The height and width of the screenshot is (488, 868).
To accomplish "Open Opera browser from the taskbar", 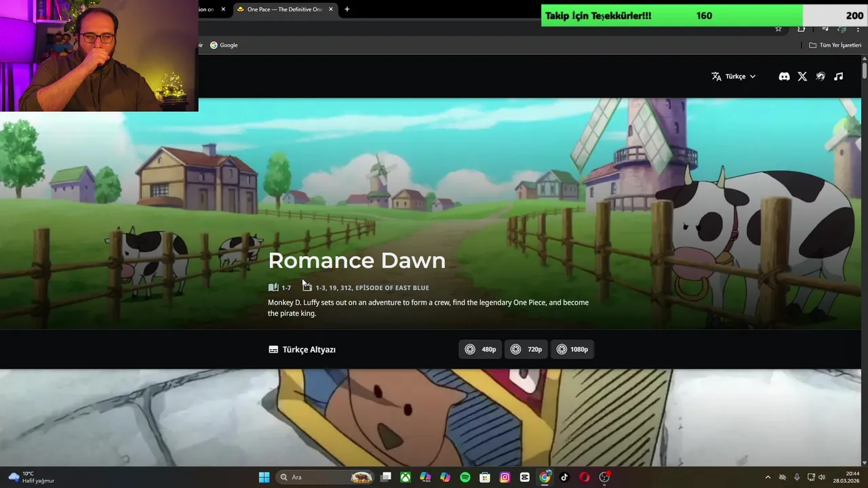I will [585, 477].
